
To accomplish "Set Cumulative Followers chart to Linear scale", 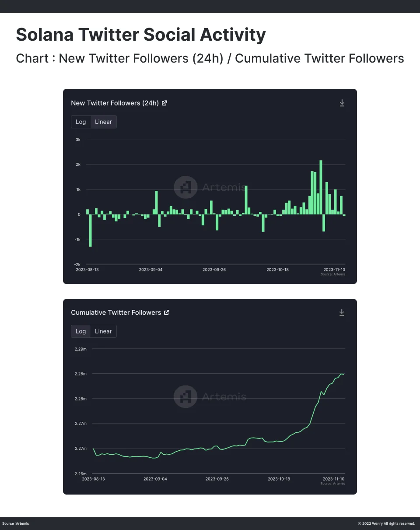I will [103, 331].
